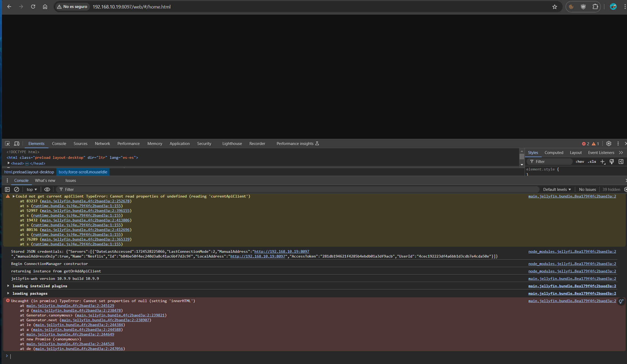Toggle the .cls element classes button

click(592, 162)
